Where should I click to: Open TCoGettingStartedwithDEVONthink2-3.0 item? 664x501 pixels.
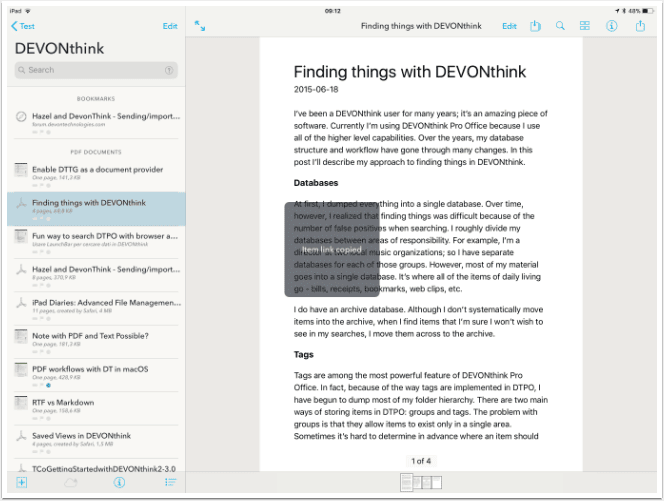click(97, 466)
